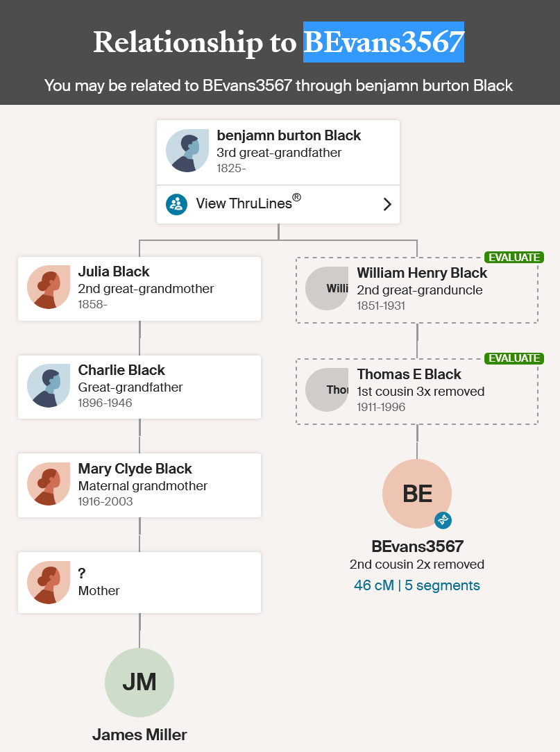The width and height of the screenshot is (560, 752).
Task: Click the James Miller name label
Action: [x=139, y=735]
